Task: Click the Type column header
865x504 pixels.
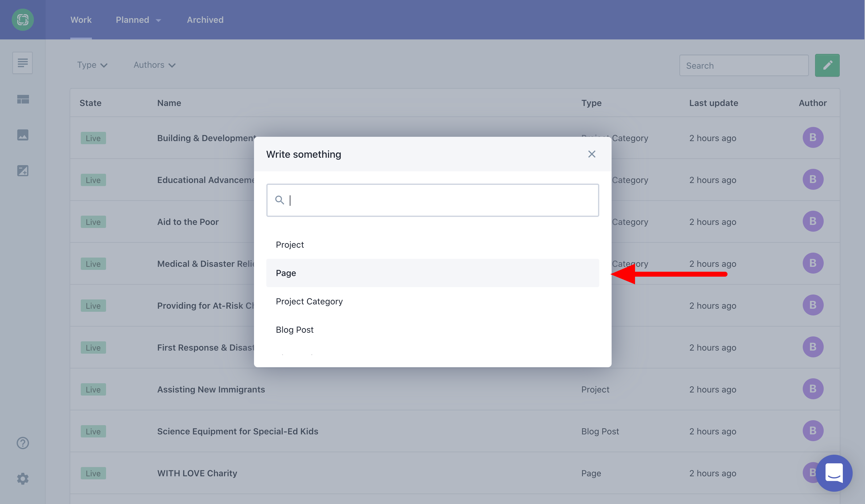Action: (x=591, y=103)
